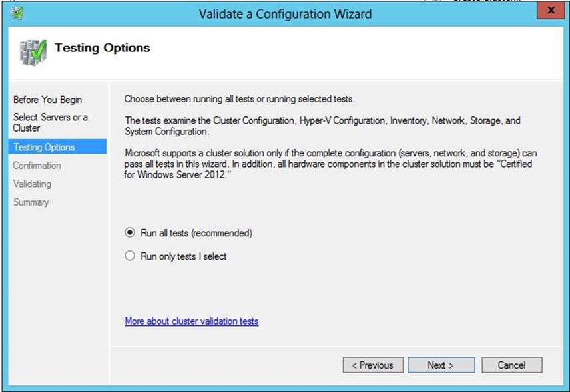The width and height of the screenshot is (570, 392).
Task: Go back with the Previous button
Action: tap(373, 365)
